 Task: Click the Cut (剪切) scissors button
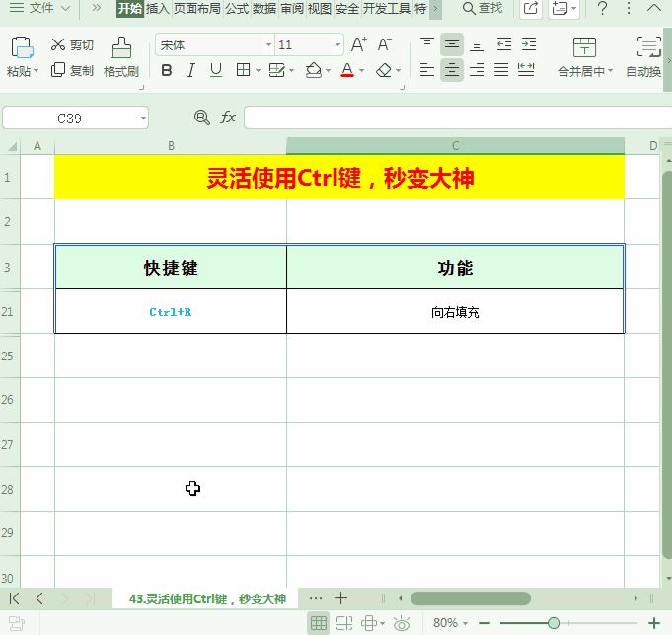point(72,44)
